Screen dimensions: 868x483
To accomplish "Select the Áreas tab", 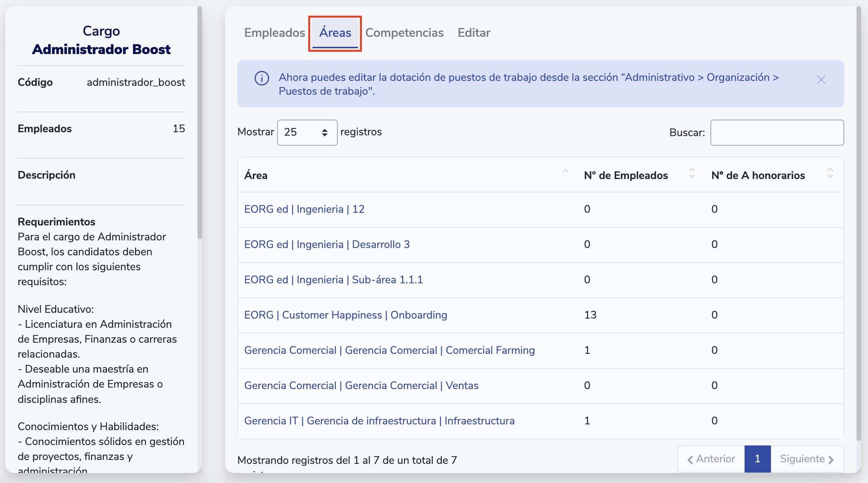I will [335, 33].
